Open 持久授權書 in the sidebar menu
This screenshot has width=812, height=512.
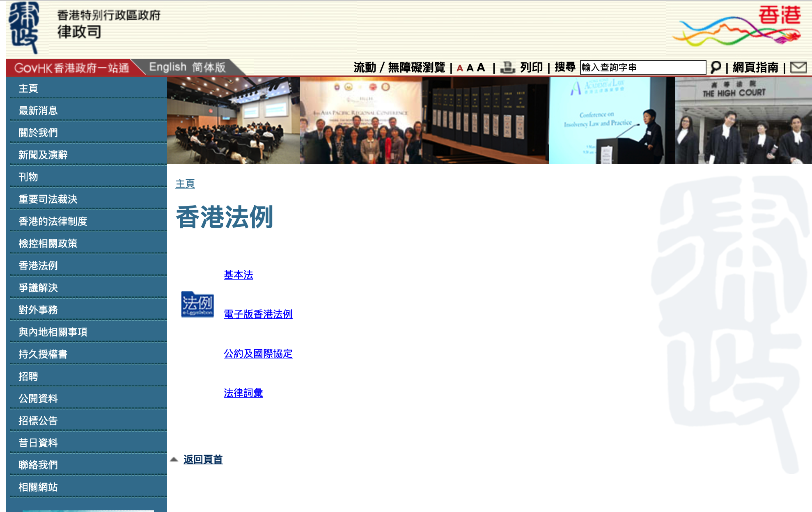[x=43, y=354]
